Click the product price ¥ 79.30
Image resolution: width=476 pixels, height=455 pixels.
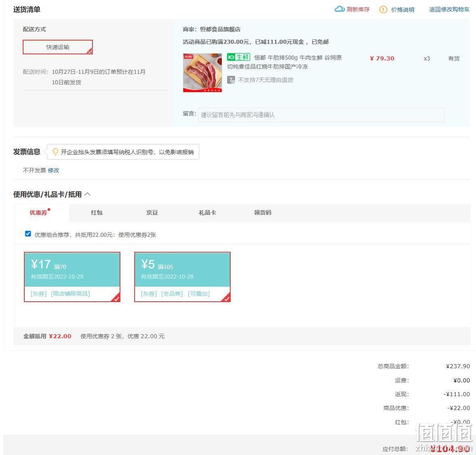tap(382, 58)
